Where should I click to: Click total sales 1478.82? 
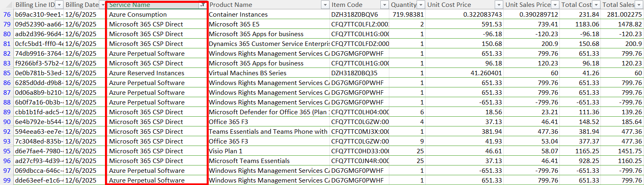pyautogui.click(x=622, y=24)
